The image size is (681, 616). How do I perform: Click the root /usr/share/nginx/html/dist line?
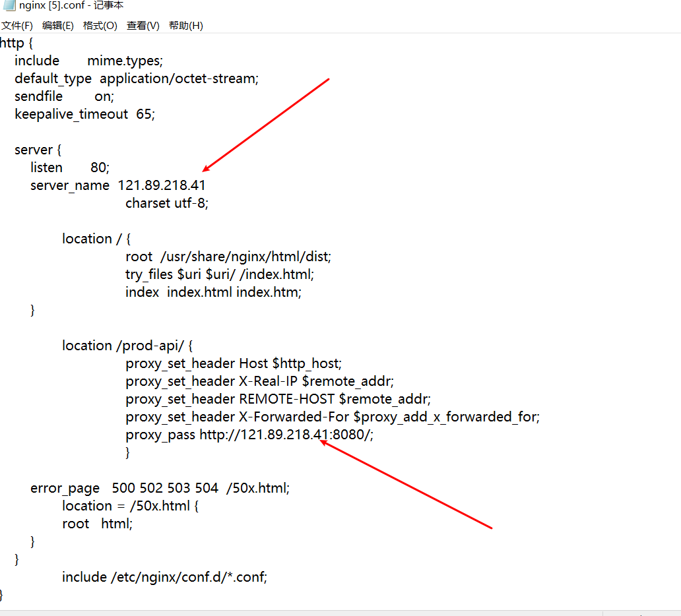click(x=228, y=256)
